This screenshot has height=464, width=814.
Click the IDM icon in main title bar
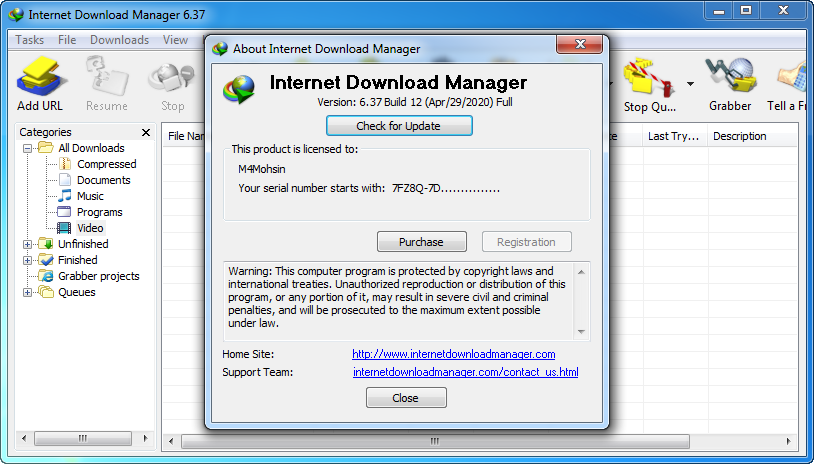point(16,15)
